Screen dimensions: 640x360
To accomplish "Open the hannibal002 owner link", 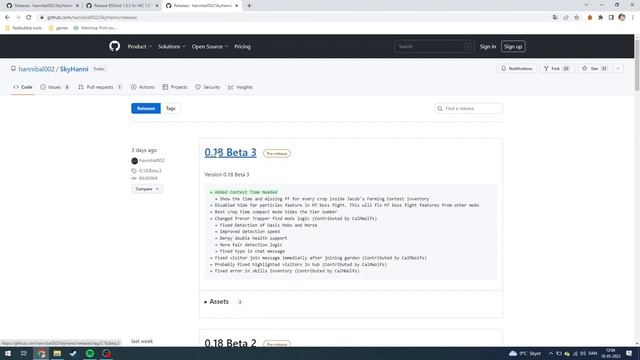I will (x=36, y=69).
